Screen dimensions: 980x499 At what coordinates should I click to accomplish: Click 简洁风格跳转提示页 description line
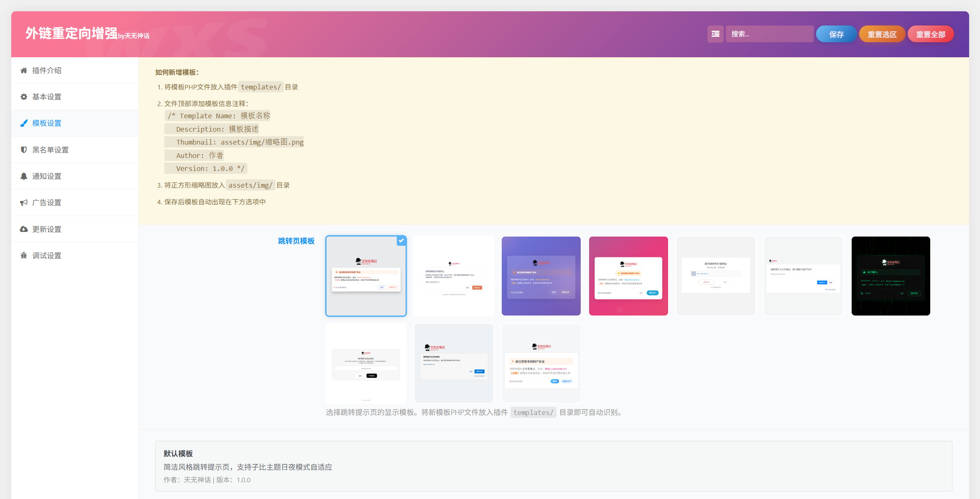click(248, 467)
